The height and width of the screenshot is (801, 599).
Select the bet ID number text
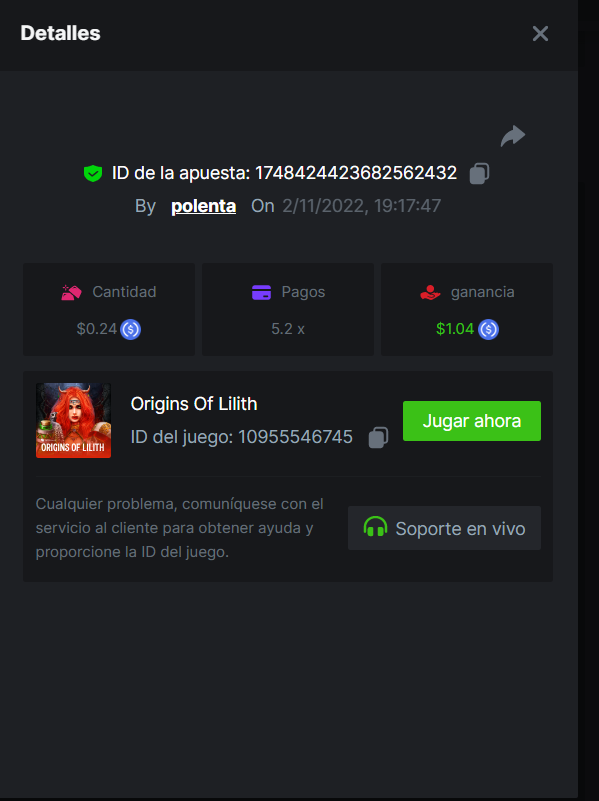point(356,173)
